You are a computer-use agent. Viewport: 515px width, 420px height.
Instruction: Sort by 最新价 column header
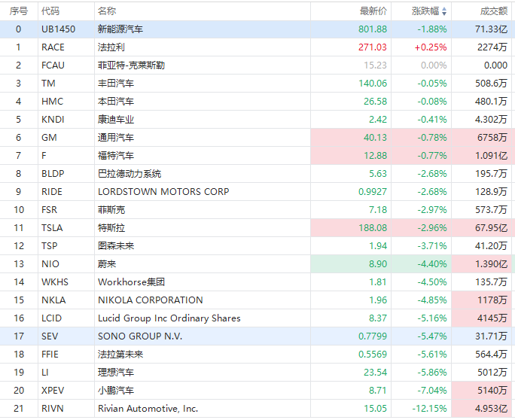[373, 11]
